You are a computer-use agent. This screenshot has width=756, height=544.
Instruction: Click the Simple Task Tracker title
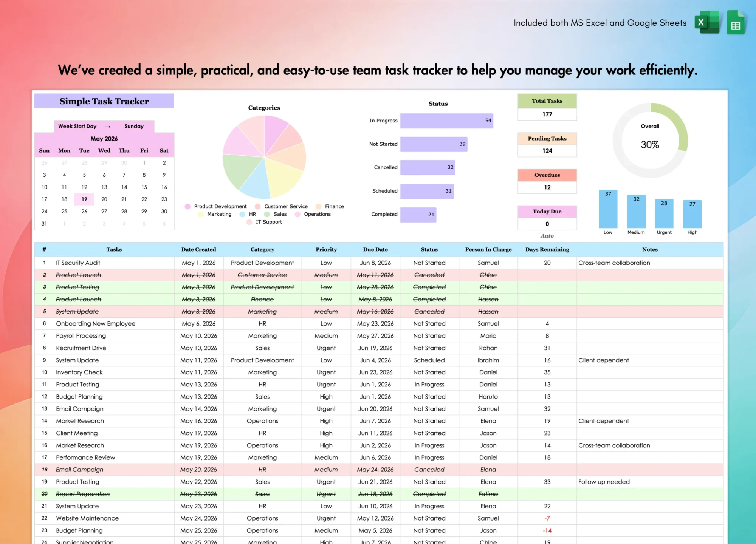104,101
